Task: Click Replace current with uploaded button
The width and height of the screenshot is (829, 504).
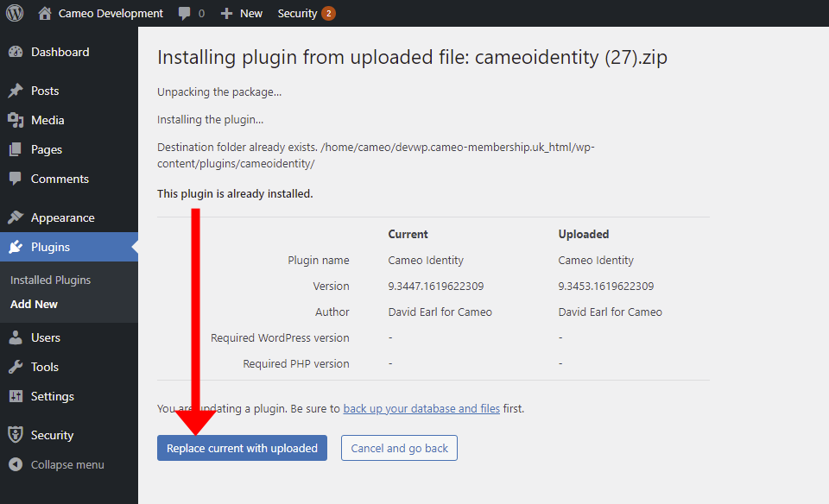Action: 242,448
